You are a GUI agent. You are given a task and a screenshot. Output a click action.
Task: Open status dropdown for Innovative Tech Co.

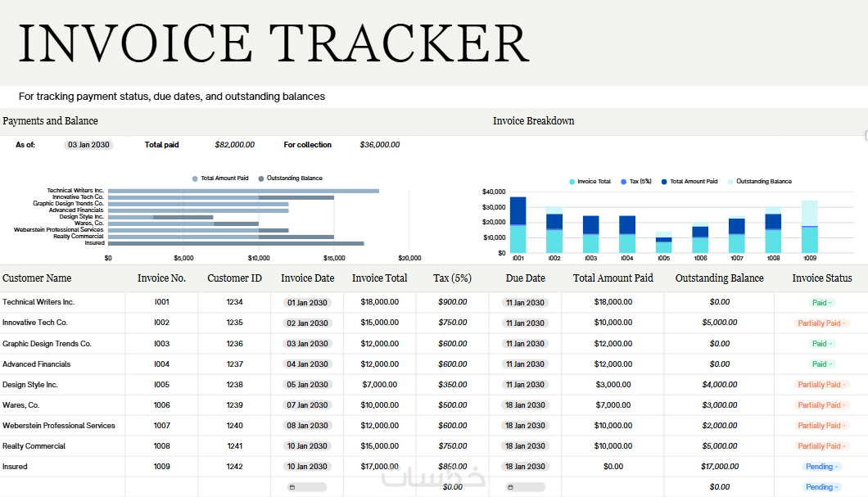point(821,323)
